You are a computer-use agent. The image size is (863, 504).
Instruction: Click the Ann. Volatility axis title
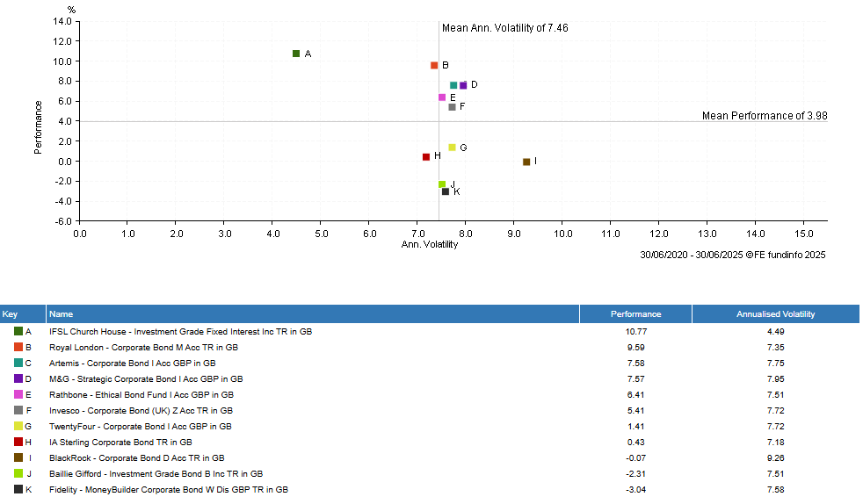(429, 245)
